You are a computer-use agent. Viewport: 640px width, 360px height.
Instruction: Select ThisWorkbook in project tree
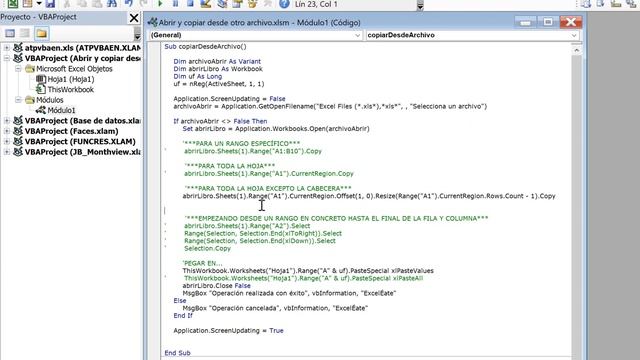[70, 89]
